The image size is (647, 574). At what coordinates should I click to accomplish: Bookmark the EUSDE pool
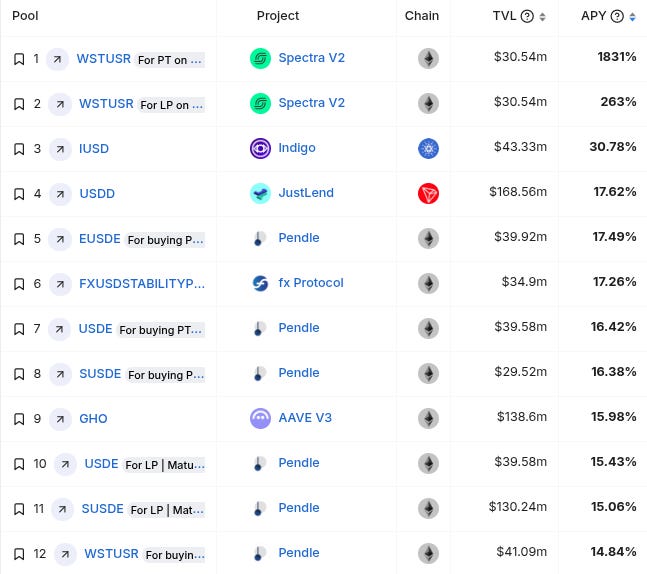click(x=19, y=239)
